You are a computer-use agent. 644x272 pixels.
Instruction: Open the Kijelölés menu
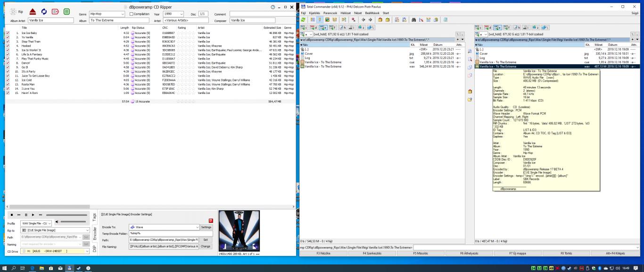coord(314,13)
